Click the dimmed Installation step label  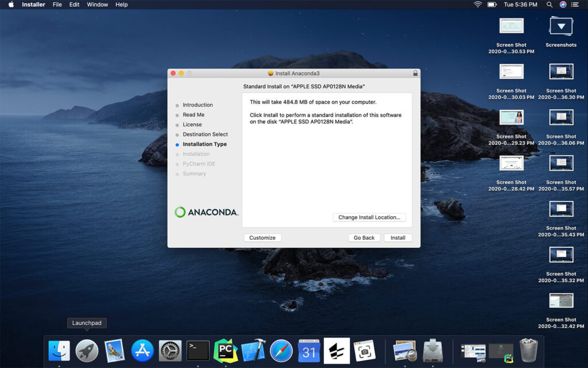tap(196, 154)
